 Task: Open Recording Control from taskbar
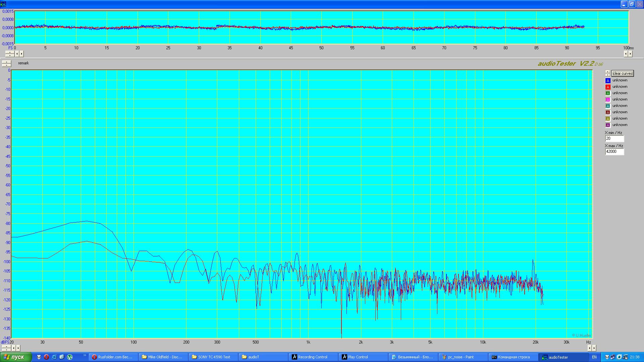pyautogui.click(x=313, y=357)
